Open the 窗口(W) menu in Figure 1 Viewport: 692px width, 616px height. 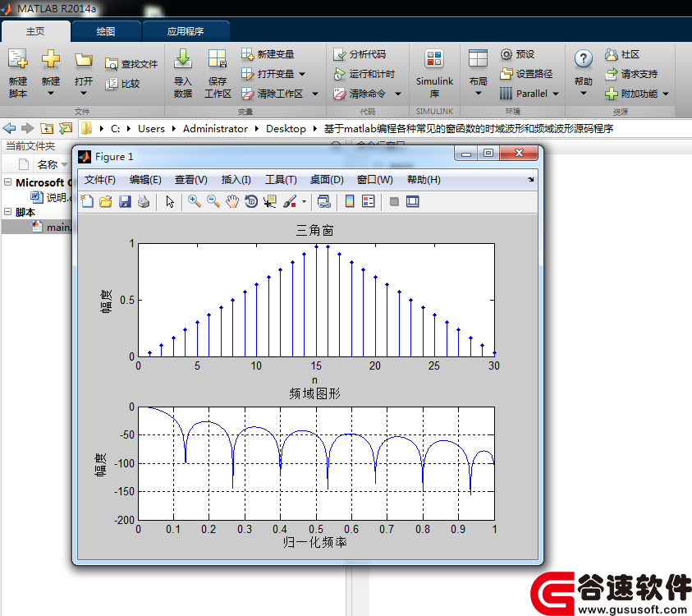(374, 180)
